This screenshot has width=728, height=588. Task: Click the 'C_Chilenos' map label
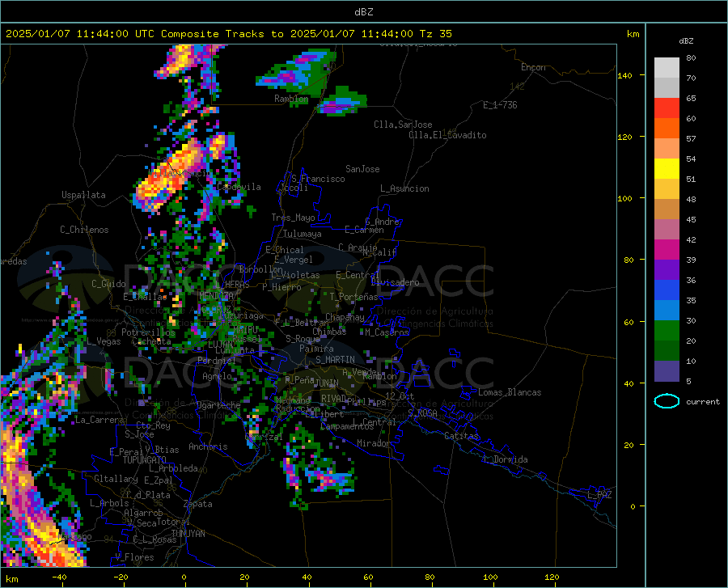[x=84, y=230]
